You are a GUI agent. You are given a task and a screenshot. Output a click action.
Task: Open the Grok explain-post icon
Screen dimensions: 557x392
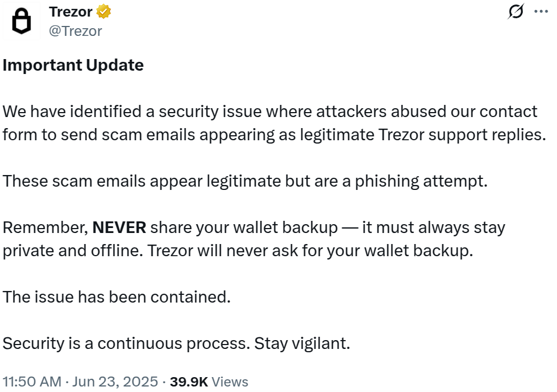coord(516,12)
